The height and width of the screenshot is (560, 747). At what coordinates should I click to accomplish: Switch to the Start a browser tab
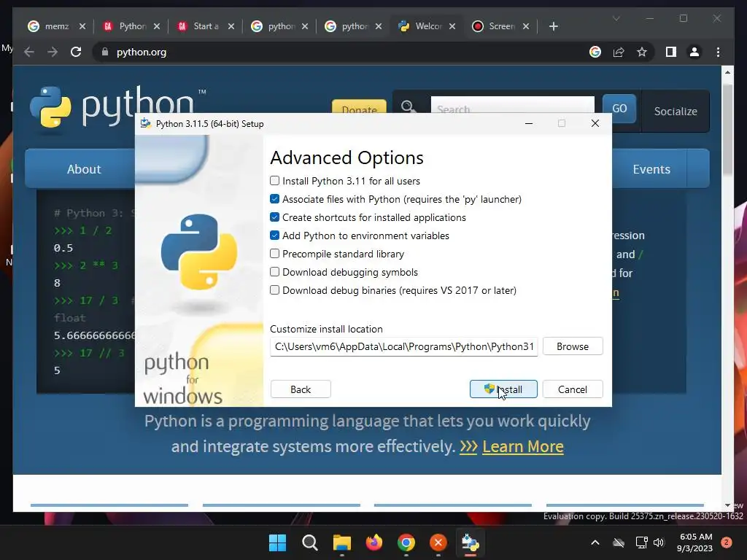pos(205,26)
